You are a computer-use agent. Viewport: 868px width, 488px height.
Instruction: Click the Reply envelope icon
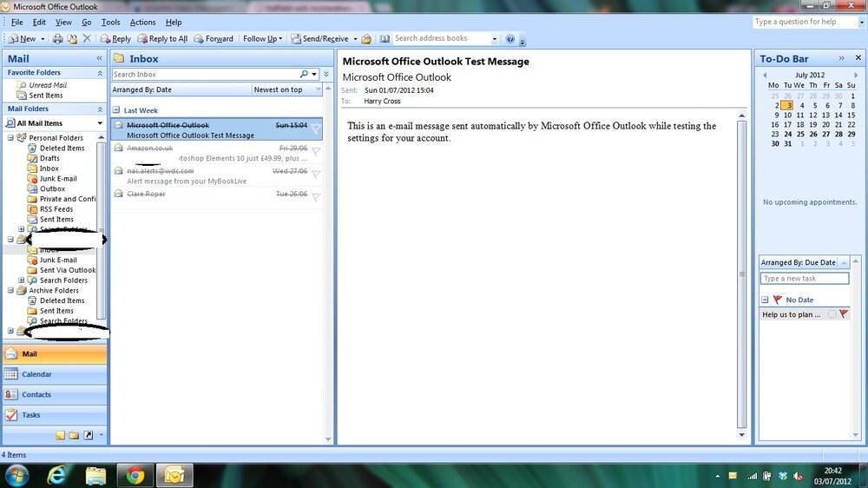point(105,39)
